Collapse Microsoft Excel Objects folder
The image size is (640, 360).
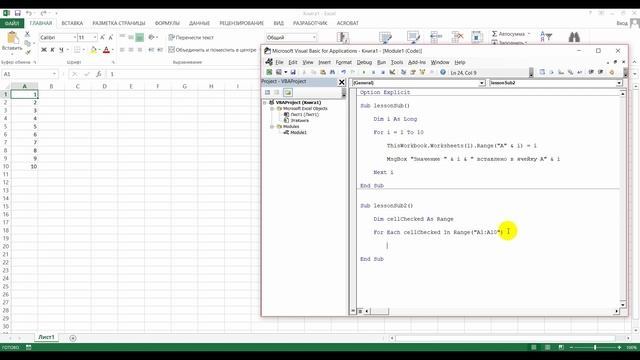(x=272, y=109)
